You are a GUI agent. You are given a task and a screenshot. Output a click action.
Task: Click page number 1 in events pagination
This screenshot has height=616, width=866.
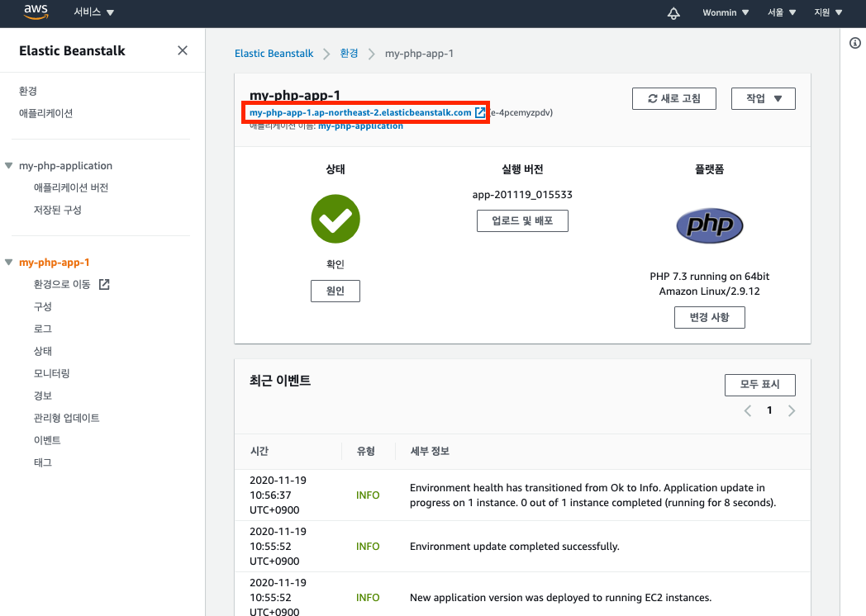tap(769, 410)
